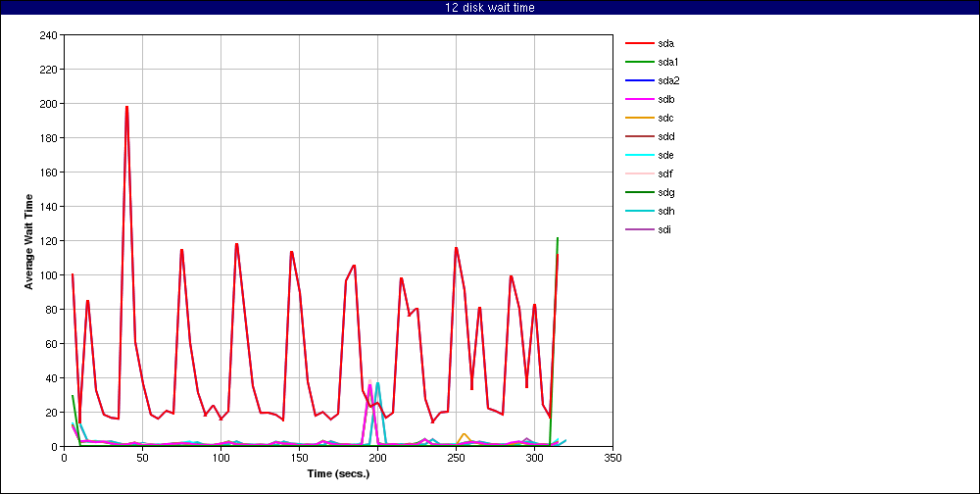Click the green spike top at chart end
Image resolution: width=980 pixels, height=494 pixels.
pos(558,238)
